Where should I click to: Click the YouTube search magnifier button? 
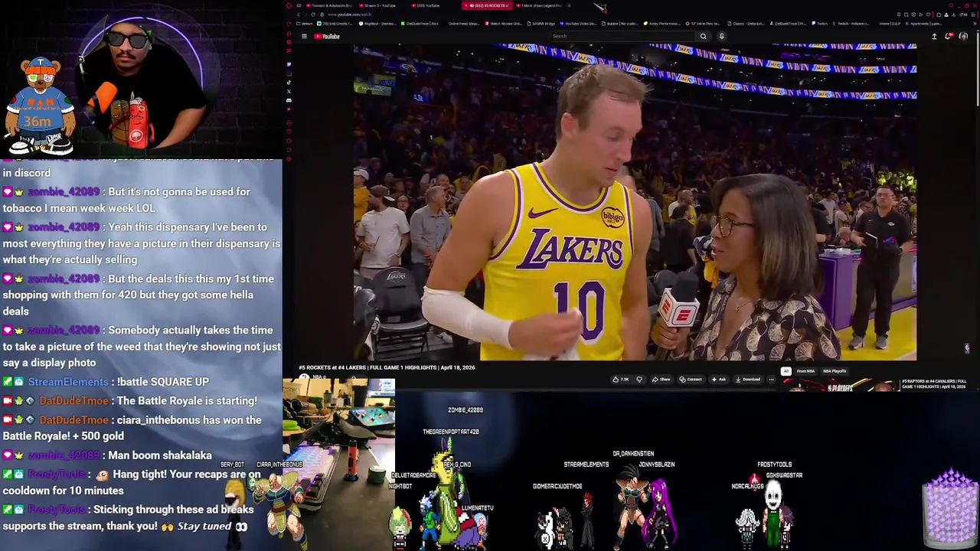(x=703, y=36)
